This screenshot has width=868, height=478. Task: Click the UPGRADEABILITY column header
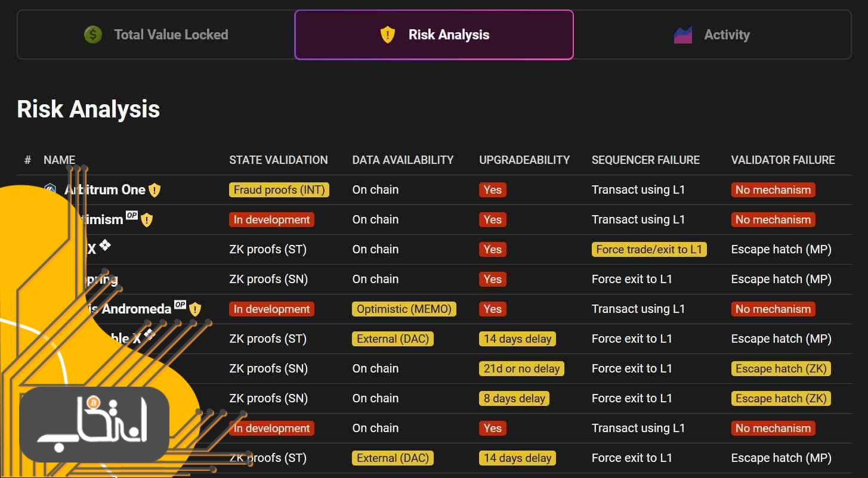(524, 160)
